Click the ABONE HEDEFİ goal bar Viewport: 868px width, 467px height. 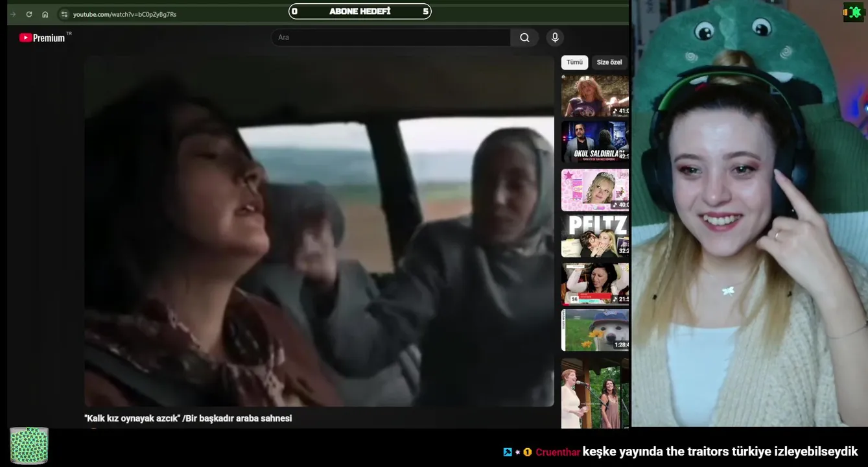360,11
